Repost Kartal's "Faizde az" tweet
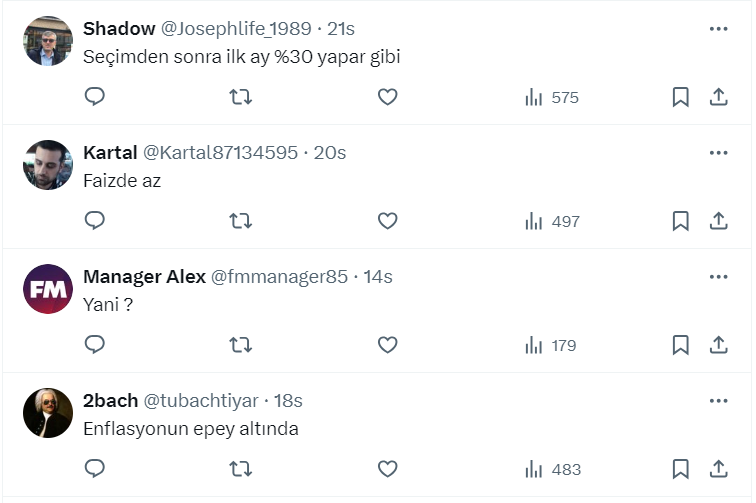The width and height of the screenshot is (756, 503). (241, 221)
